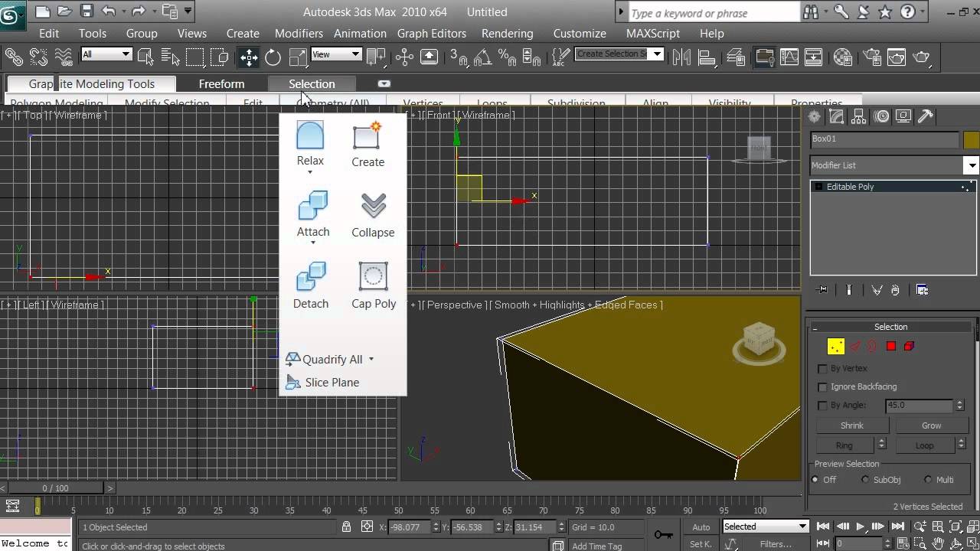Open the Material Editor
This screenshot has height=551, width=980.
click(843, 57)
